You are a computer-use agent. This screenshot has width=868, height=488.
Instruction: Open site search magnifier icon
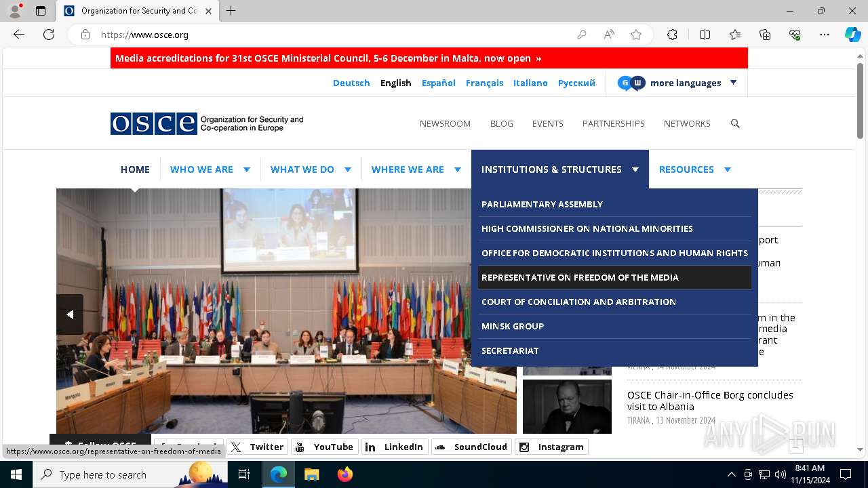click(735, 123)
